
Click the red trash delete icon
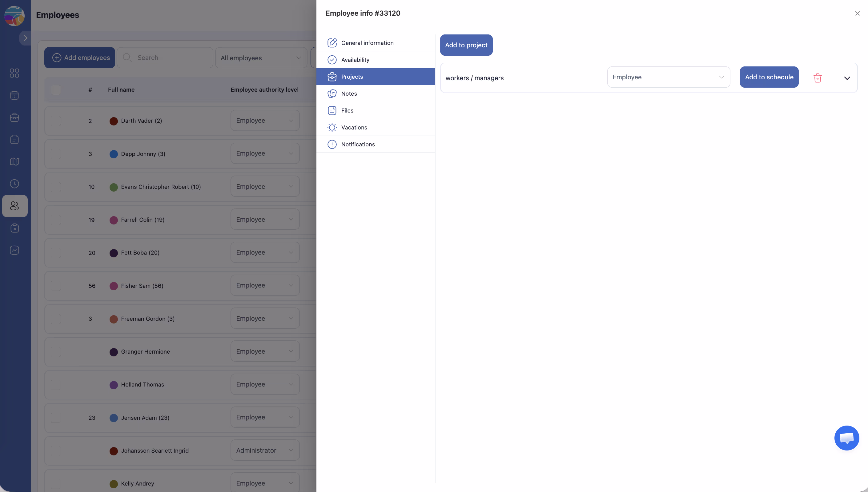click(x=817, y=78)
